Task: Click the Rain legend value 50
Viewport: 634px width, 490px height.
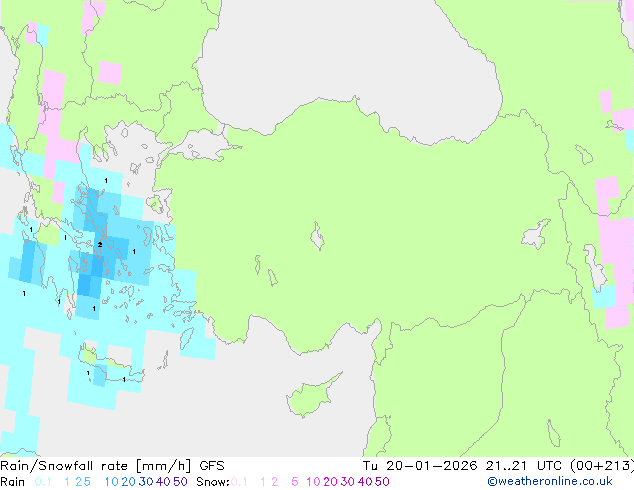Action: pyautogui.click(x=180, y=482)
